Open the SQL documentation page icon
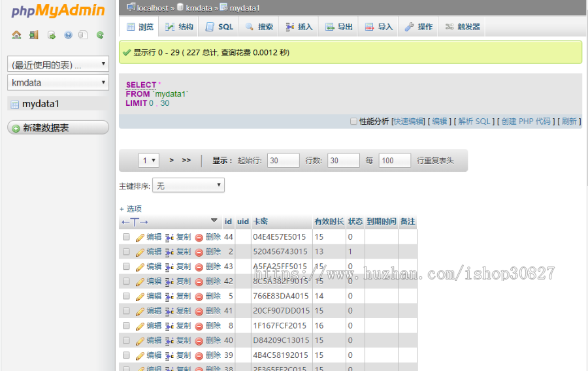Image resolution: width=588 pixels, height=371 pixels. (x=83, y=35)
